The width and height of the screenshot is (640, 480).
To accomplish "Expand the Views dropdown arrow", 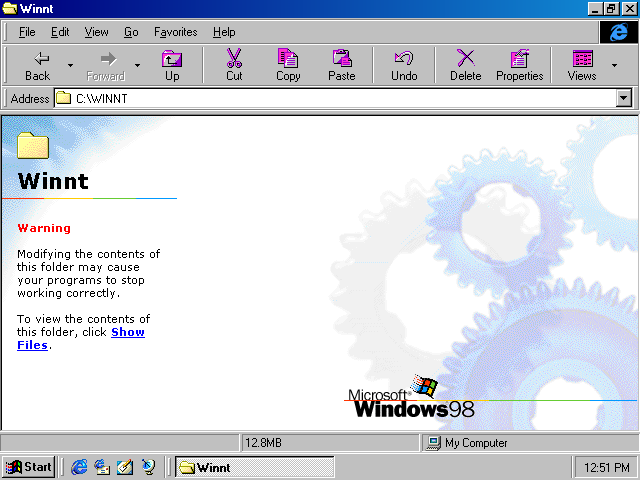I will [614, 65].
